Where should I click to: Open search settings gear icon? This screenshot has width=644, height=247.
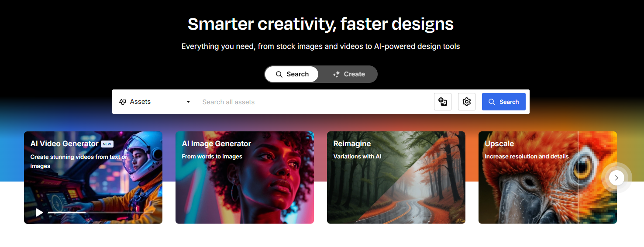[x=467, y=102]
